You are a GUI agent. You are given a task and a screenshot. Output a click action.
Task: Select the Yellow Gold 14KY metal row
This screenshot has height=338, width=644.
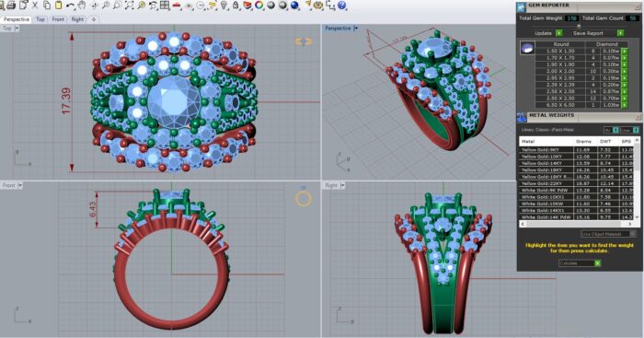pyautogui.click(x=577, y=163)
